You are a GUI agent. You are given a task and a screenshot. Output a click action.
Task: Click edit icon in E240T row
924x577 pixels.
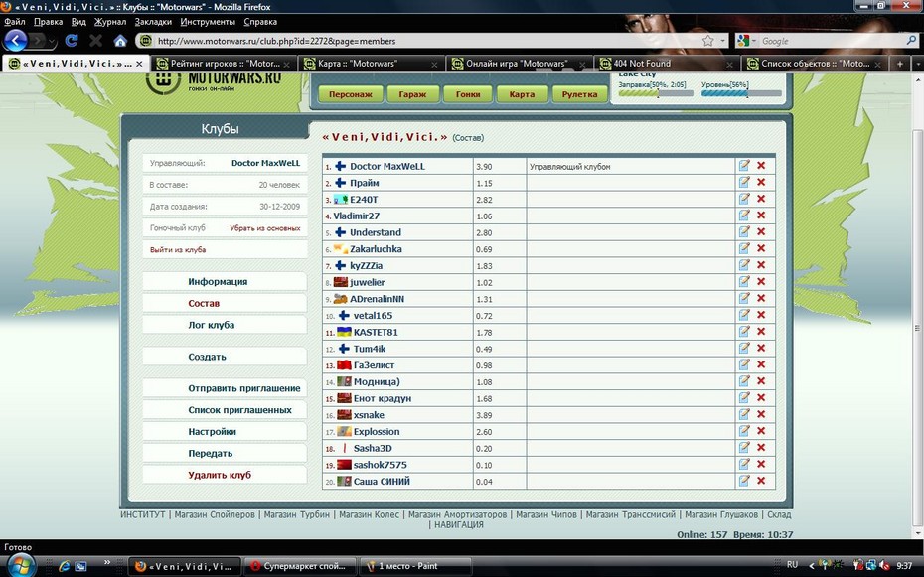click(x=744, y=199)
